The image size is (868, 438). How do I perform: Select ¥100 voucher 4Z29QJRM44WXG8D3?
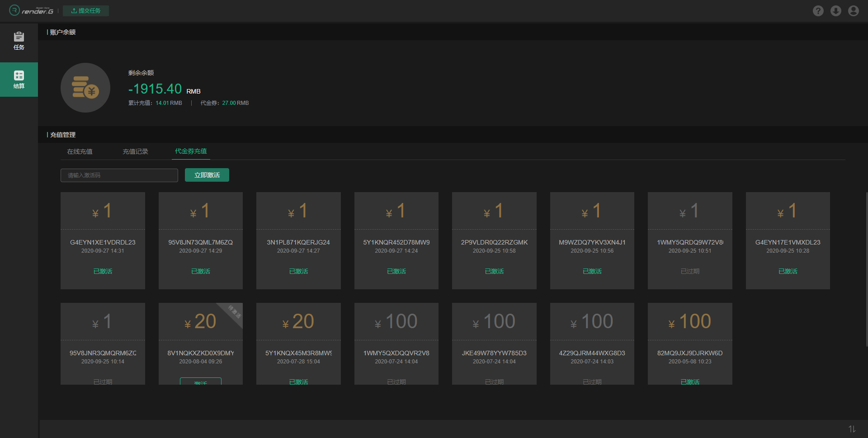click(x=592, y=344)
